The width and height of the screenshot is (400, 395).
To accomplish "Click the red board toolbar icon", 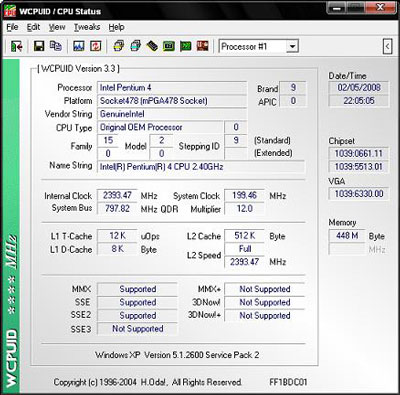I will (203, 46).
